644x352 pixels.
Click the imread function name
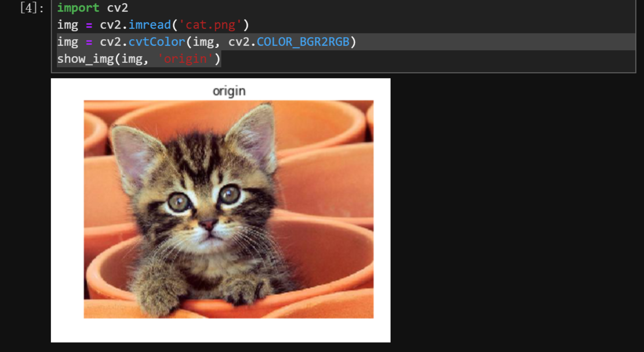click(150, 25)
